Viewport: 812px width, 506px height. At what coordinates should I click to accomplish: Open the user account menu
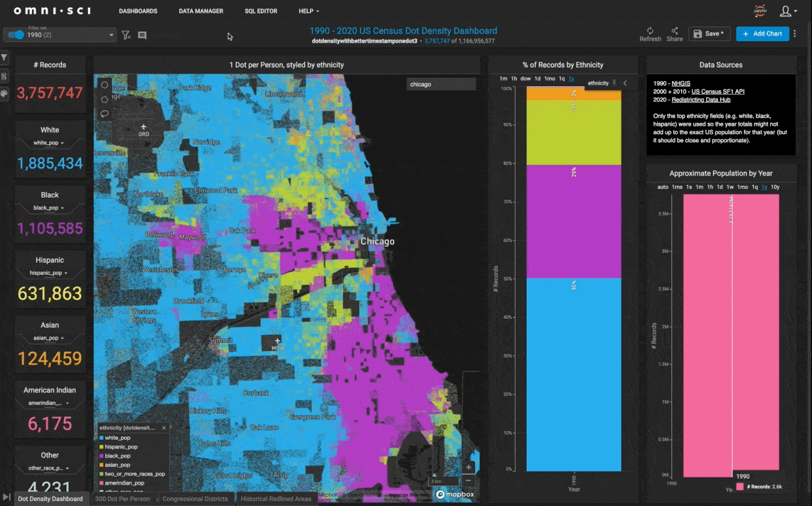[x=788, y=11]
